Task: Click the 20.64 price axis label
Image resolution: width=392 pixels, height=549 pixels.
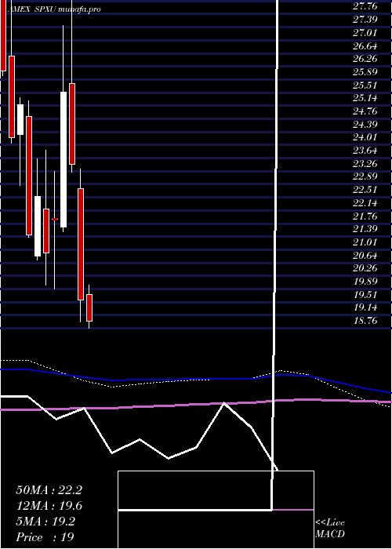Action: (365, 256)
